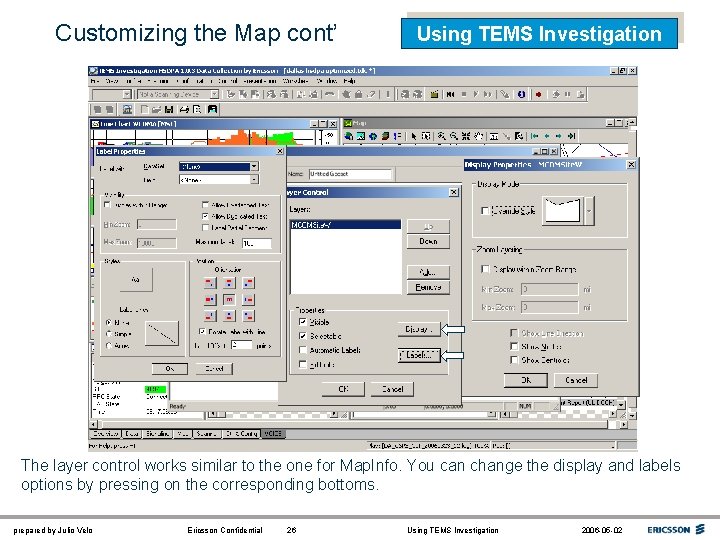Click the blue info icon in main toolbar
This screenshot has height=540, width=720.
[521, 94]
